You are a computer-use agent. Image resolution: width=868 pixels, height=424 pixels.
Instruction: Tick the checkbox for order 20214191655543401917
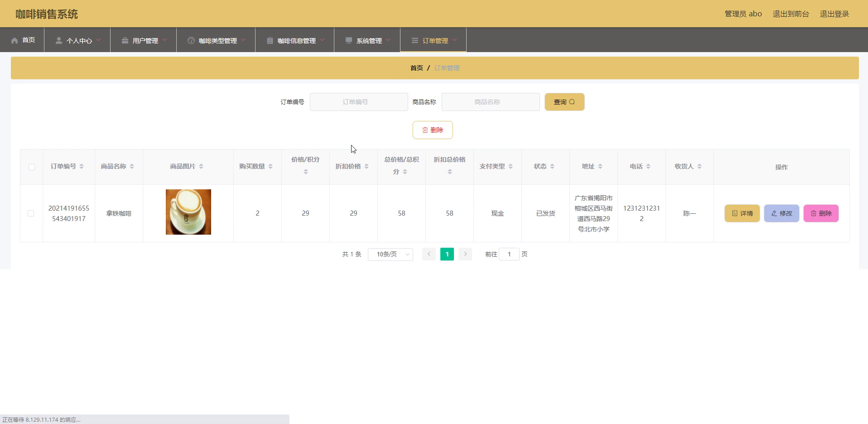pyautogui.click(x=31, y=213)
